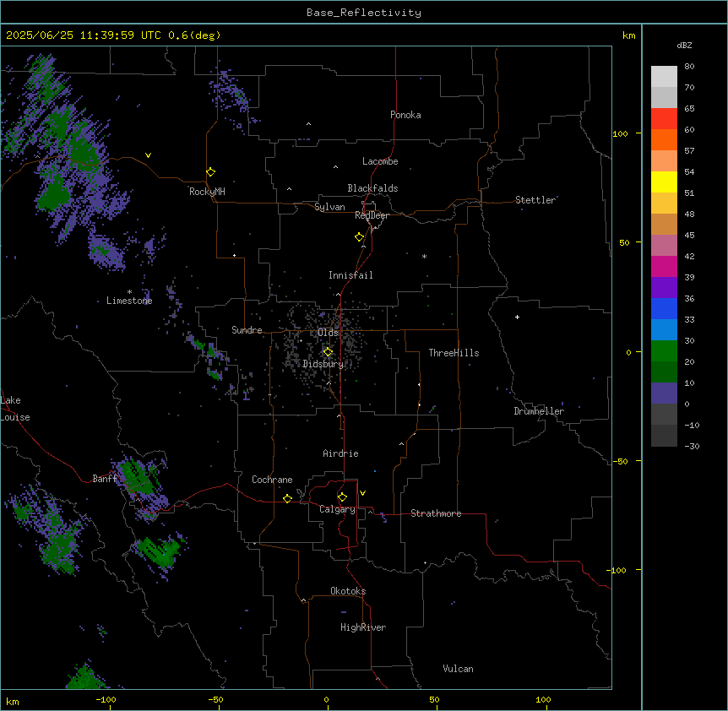The width and height of the screenshot is (728, 711).
Task: Click the yellow diamond marker above RockyMH
Action: (x=211, y=172)
